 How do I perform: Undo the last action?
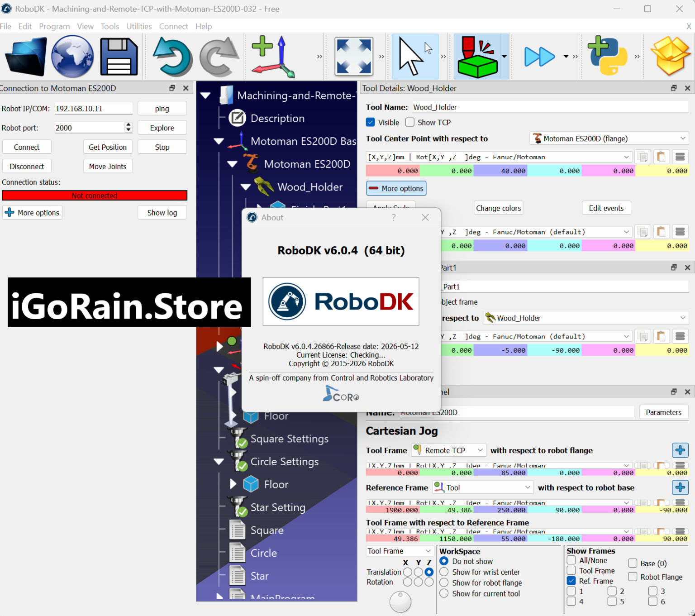[x=173, y=57]
